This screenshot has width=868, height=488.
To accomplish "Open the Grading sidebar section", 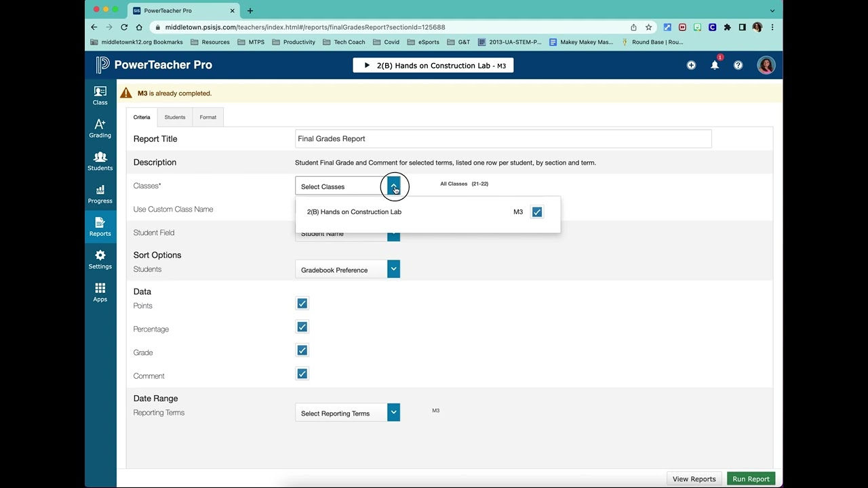I will pos(100,128).
